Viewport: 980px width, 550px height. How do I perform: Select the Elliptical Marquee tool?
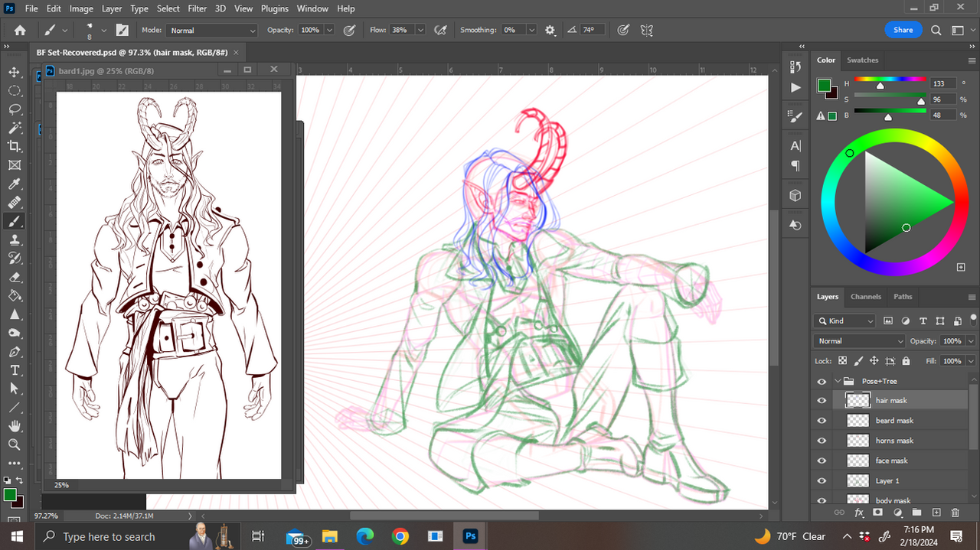click(15, 90)
